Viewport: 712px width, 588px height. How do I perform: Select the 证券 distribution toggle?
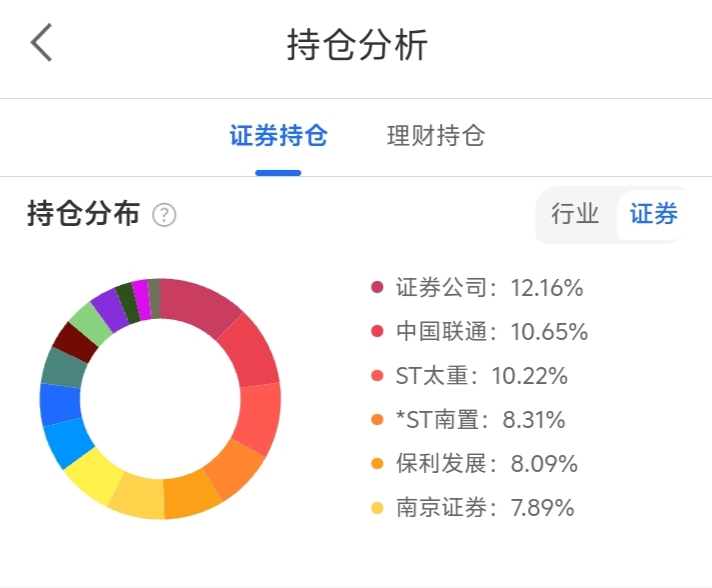click(x=653, y=214)
